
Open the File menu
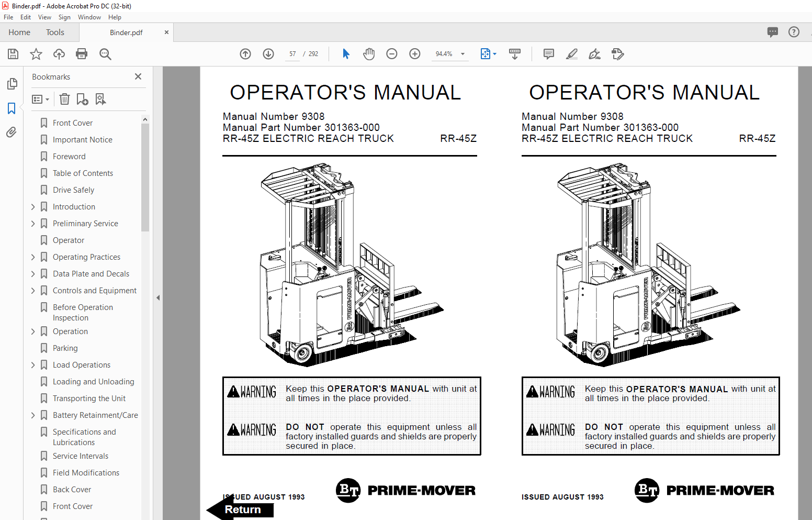[x=8, y=17]
